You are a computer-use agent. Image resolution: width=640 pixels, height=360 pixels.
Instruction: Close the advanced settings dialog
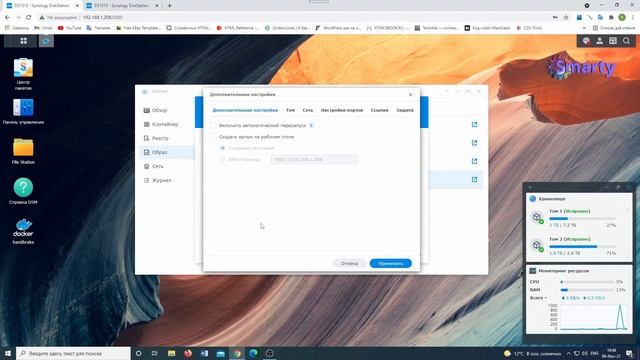[411, 95]
